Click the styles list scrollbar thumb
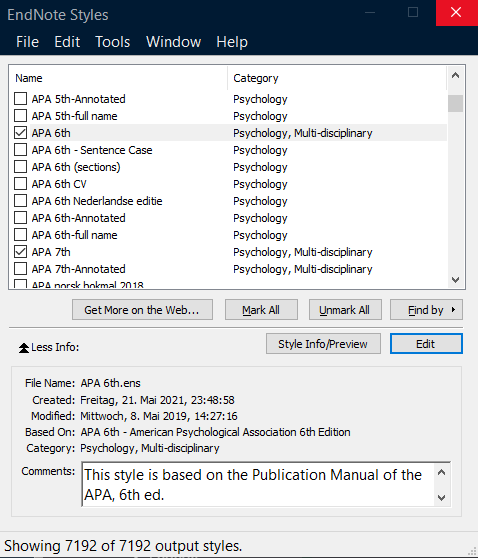Screen dimensions: 478x558 455,104
